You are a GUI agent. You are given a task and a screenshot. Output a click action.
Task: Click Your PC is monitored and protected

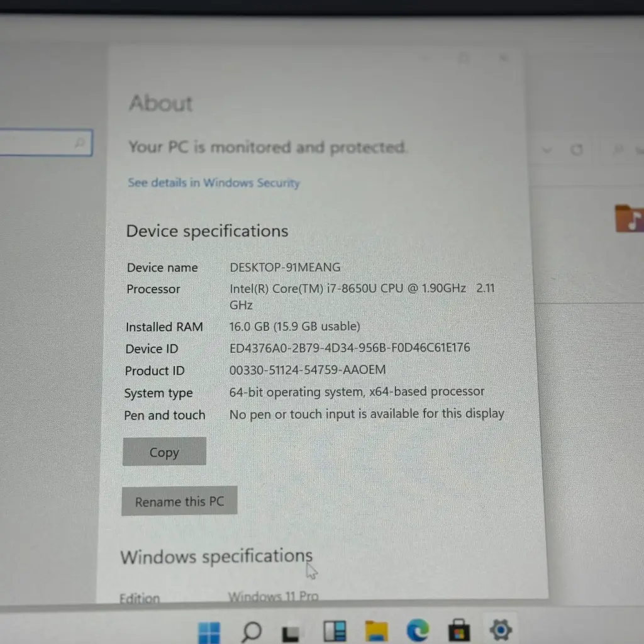267,147
